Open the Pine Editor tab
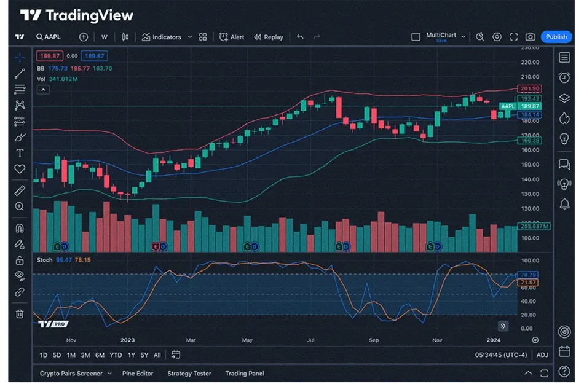This screenshot has height=392, width=584. point(138,374)
